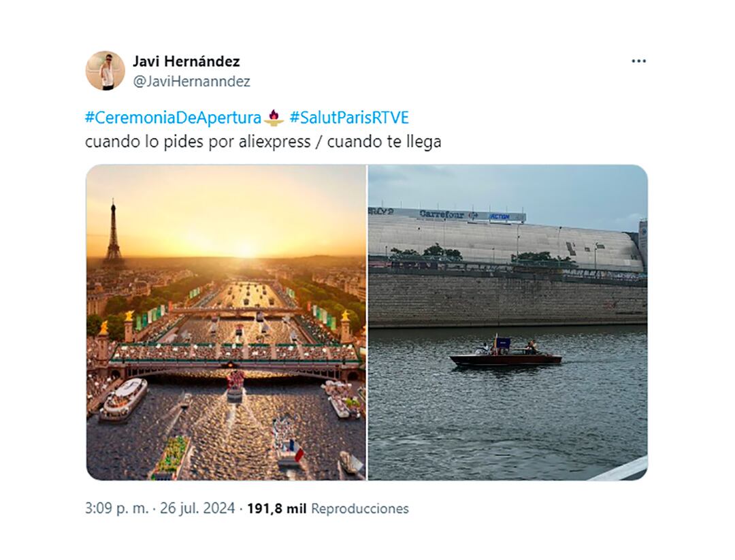Open the #SalutParisRTVE hashtag link
The image size is (735, 560).
click(x=348, y=118)
